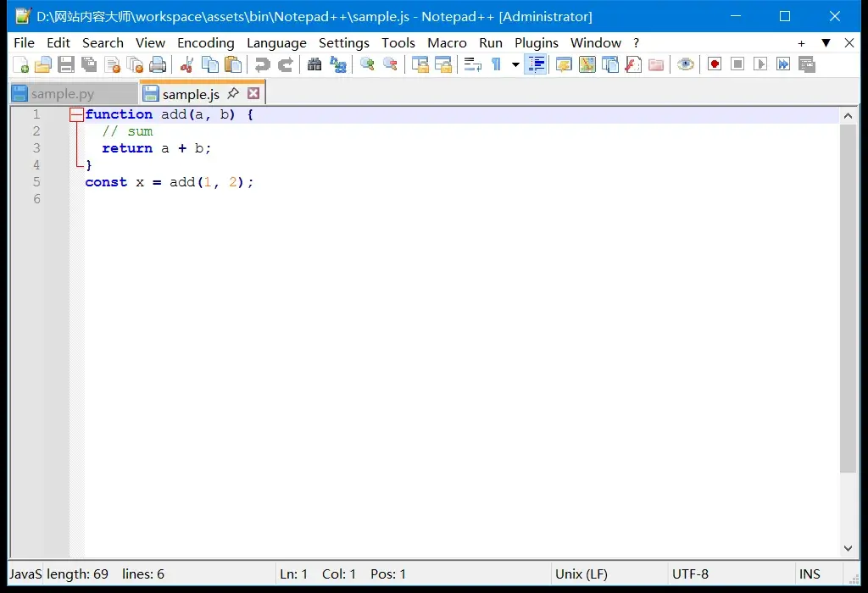Click the Unix (LF) status bar field
The image size is (868, 593).
click(609, 574)
